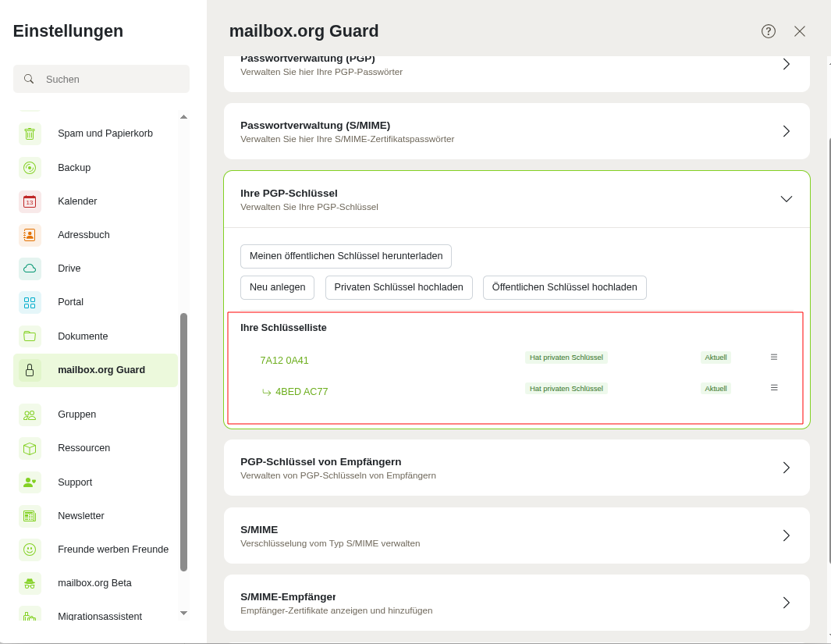Expand the S/MIME section chevron
This screenshot has width=831, height=644.
tap(787, 535)
